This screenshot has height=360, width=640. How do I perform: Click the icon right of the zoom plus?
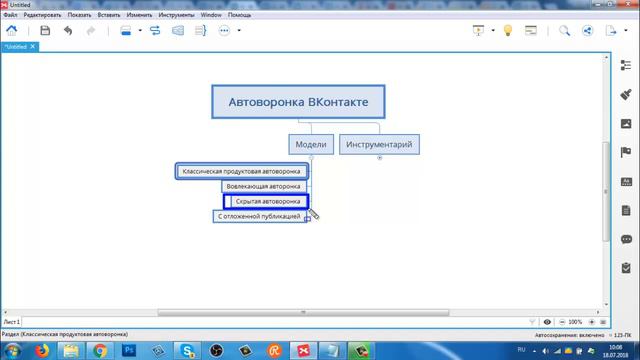coord(603,322)
